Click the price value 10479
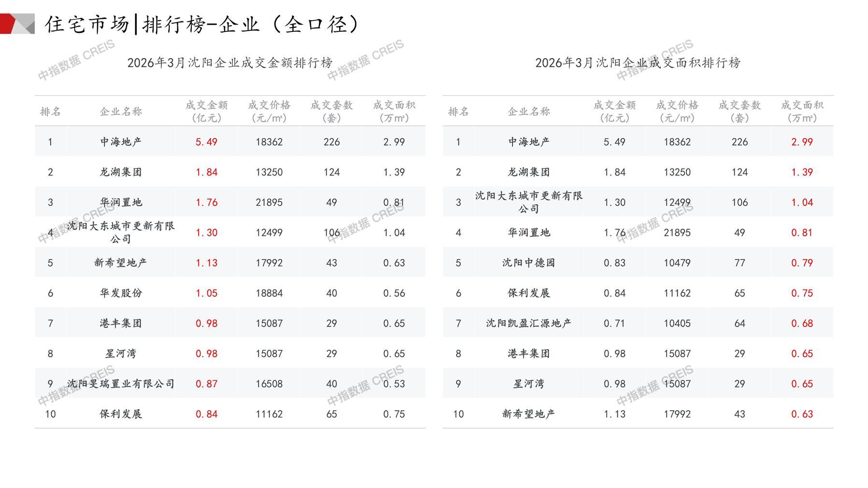This screenshot has height=488, width=868. point(677,263)
